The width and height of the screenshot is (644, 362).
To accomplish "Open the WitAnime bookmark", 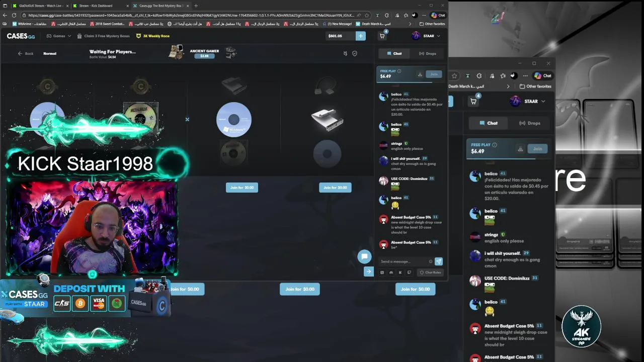I will click(30, 24).
